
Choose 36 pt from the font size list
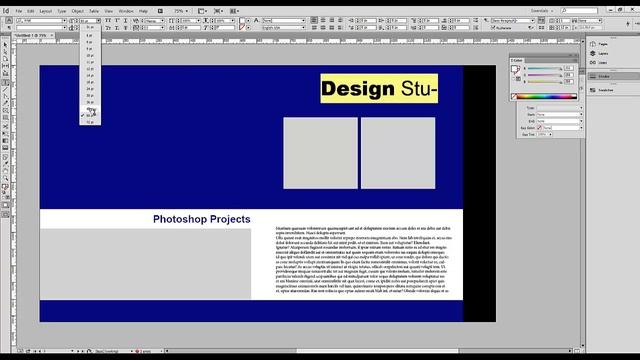[x=90, y=102]
